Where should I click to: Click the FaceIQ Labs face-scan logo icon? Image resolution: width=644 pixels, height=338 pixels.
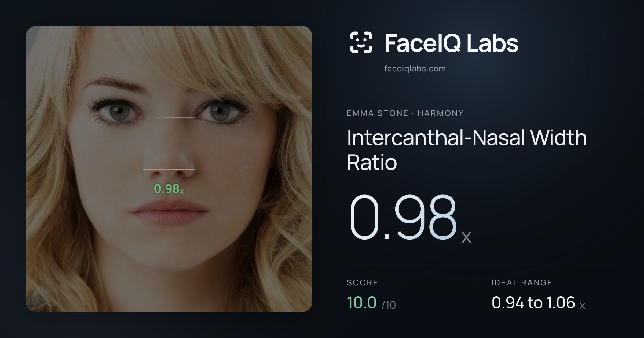click(361, 42)
